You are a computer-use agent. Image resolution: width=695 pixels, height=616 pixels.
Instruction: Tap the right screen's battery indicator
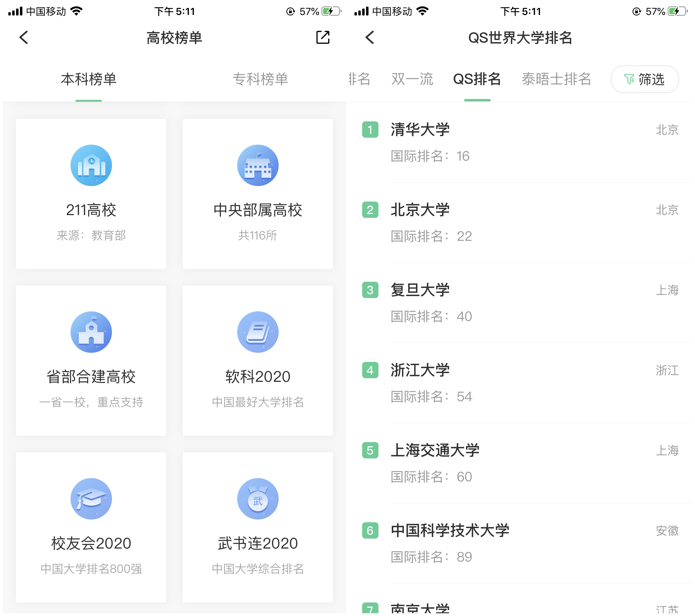click(x=677, y=11)
